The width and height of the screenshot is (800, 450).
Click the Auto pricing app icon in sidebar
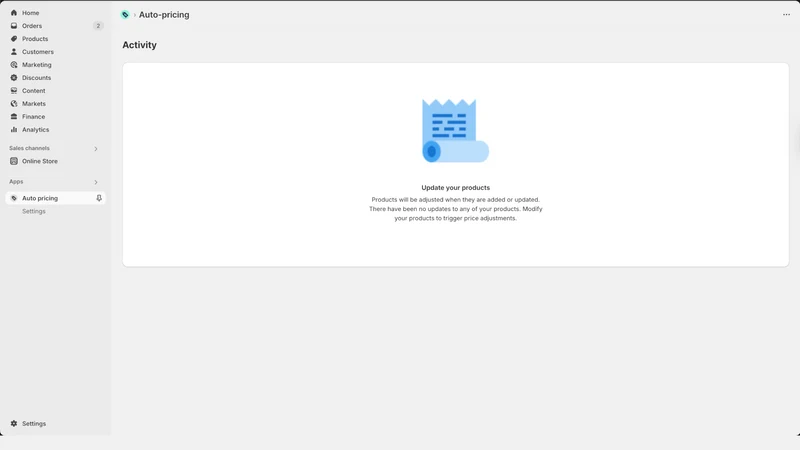click(14, 198)
